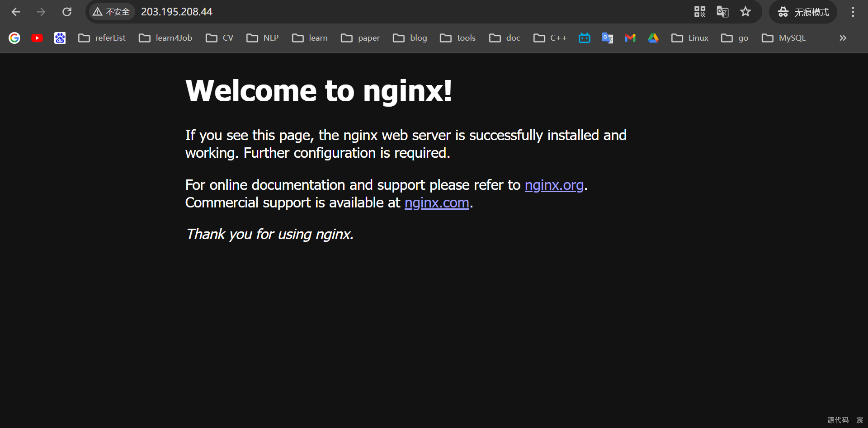868x428 pixels.
Task: Open the YouTube bookmark
Action: [x=37, y=38]
